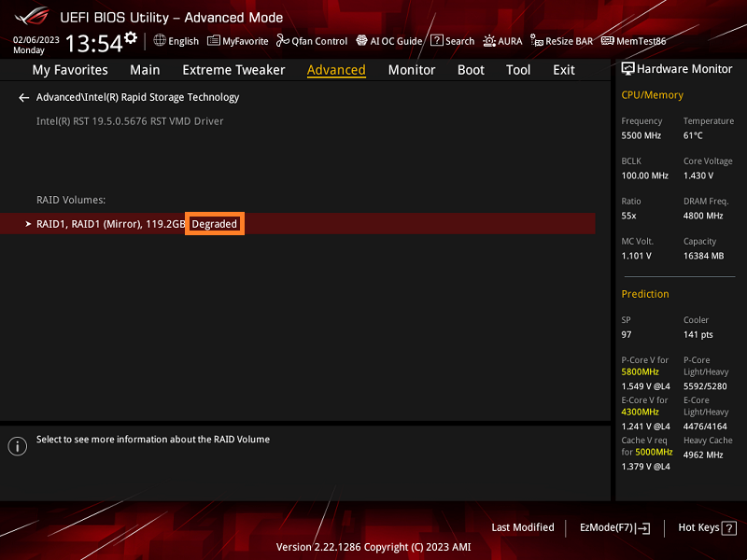Click the globe language icon

160,40
